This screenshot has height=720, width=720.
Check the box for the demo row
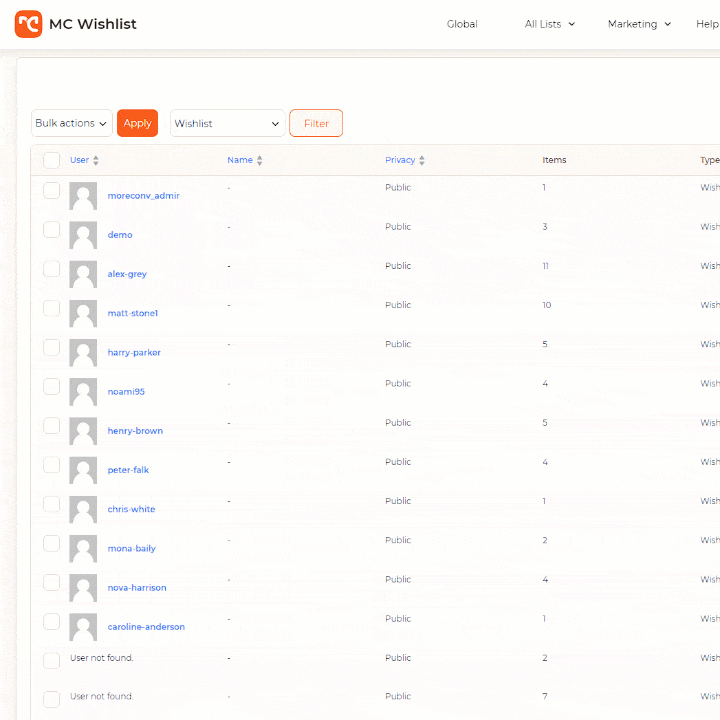tap(52, 230)
